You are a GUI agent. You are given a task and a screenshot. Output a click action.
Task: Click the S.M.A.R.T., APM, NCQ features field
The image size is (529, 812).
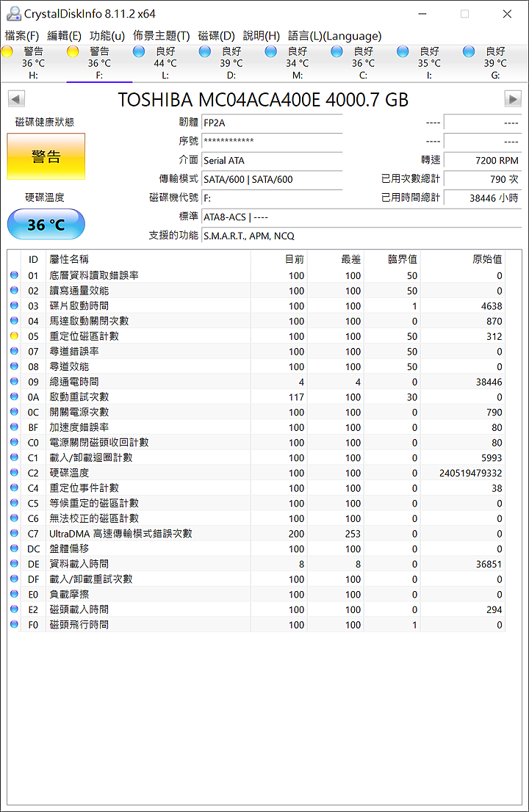361,236
